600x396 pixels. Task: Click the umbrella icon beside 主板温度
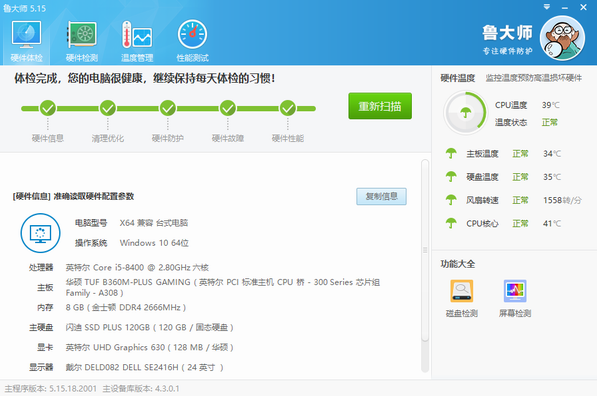(451, 153)
